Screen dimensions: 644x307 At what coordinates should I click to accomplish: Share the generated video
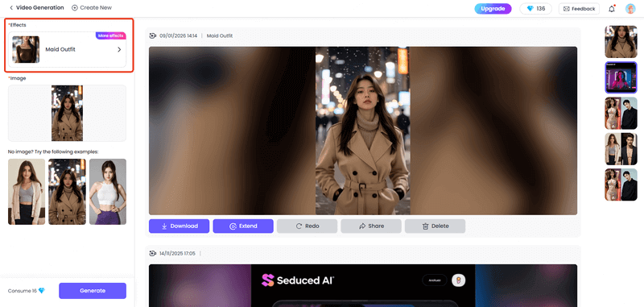371,226
